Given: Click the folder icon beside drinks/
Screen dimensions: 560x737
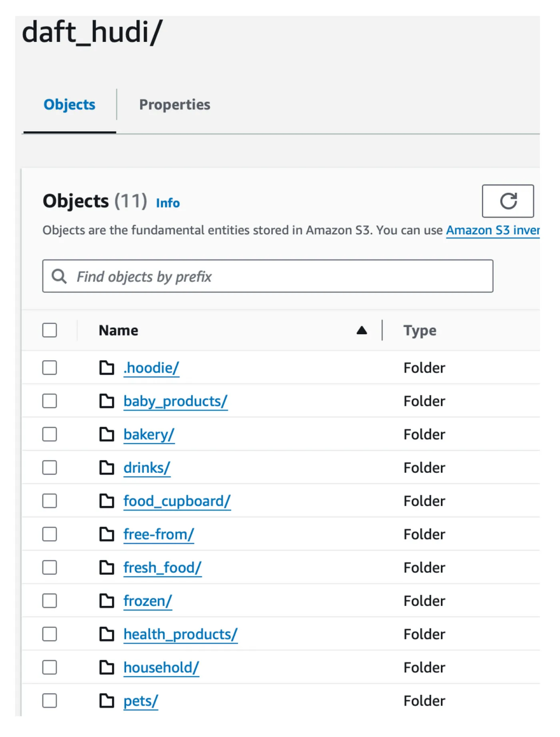Looking at the screenshot, I should pos(107,467).
